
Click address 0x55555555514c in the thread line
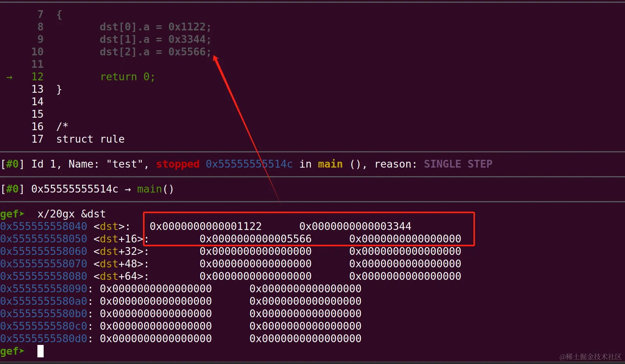(249, 164)
